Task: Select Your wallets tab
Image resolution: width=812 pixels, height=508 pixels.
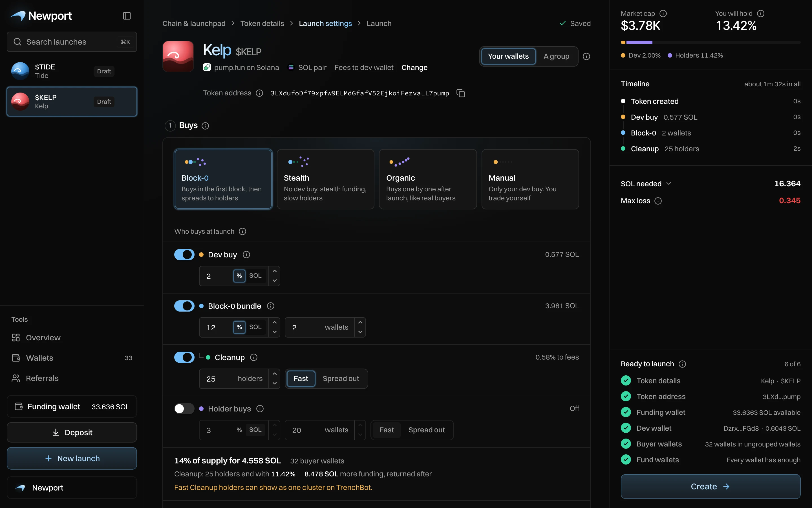Action: (508, 56)
